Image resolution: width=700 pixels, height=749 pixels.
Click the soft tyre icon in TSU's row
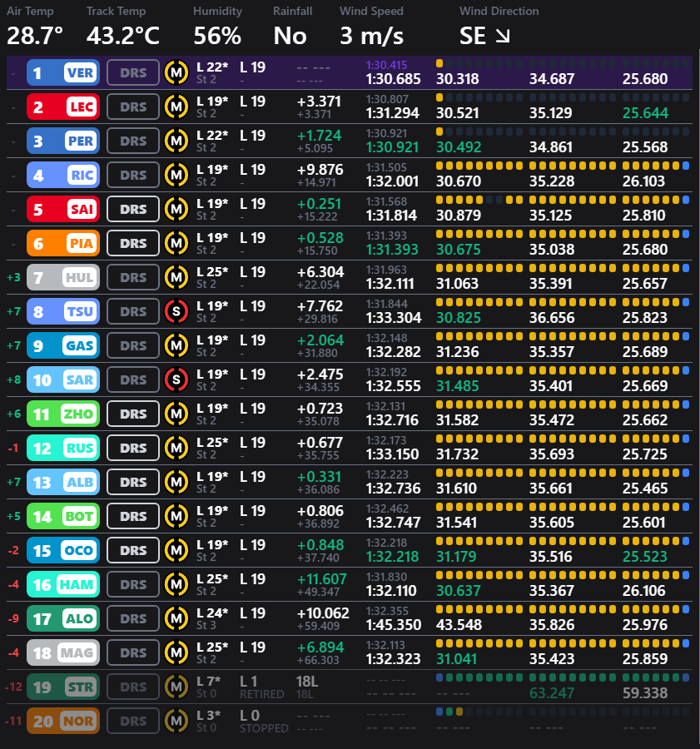click(x=176, y=311)
